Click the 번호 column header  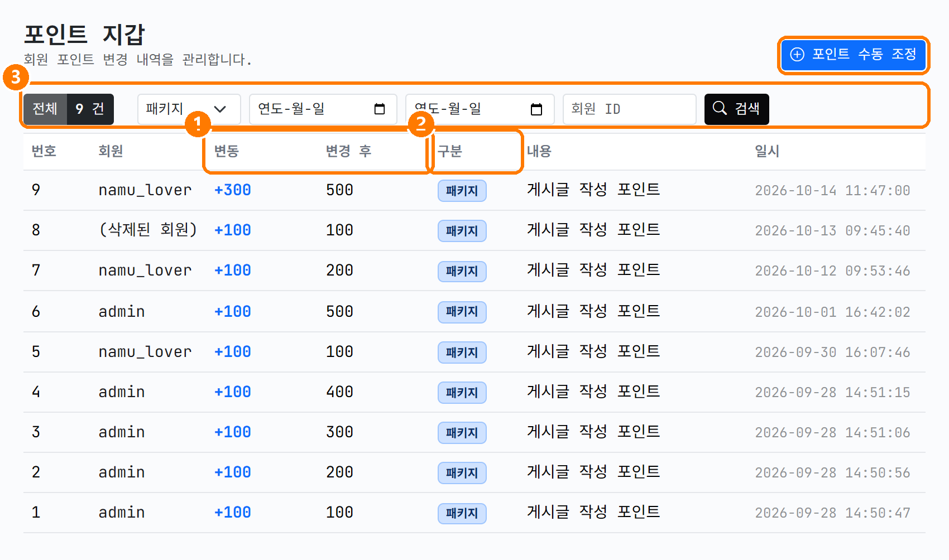point(44,151)
